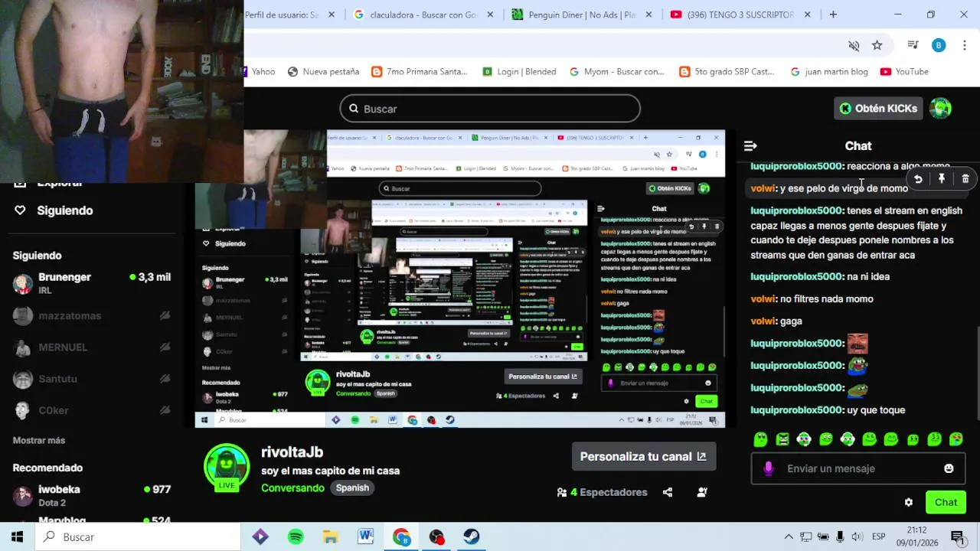Send the rainbow-tongue emote from quick row

pyautogui.click(x=956, y=439)
